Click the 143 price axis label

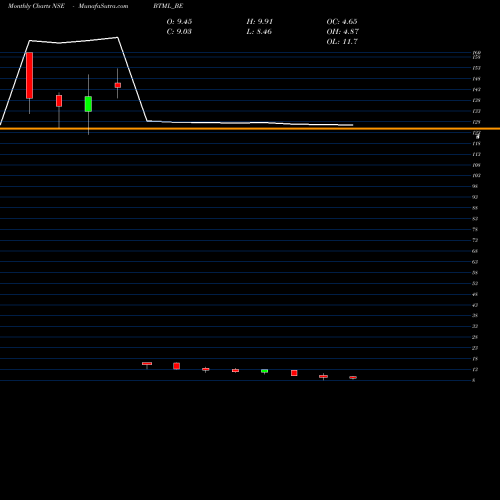(476, 90)
